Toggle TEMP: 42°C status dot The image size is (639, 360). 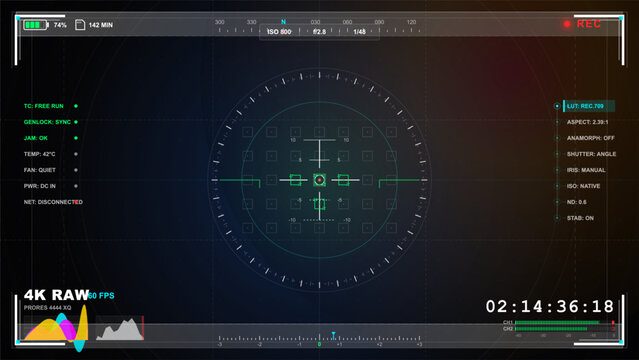coord(76,154)
